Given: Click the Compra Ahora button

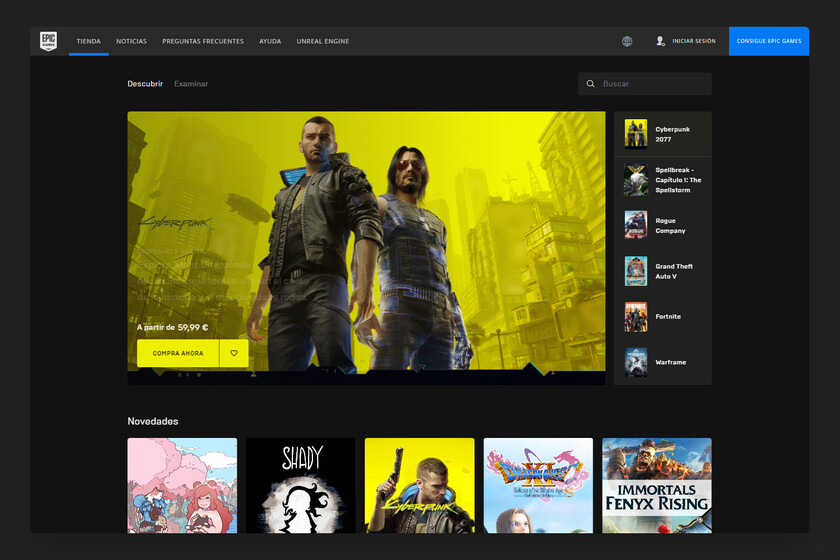Looking at the screenshot, I should (178, 353).
